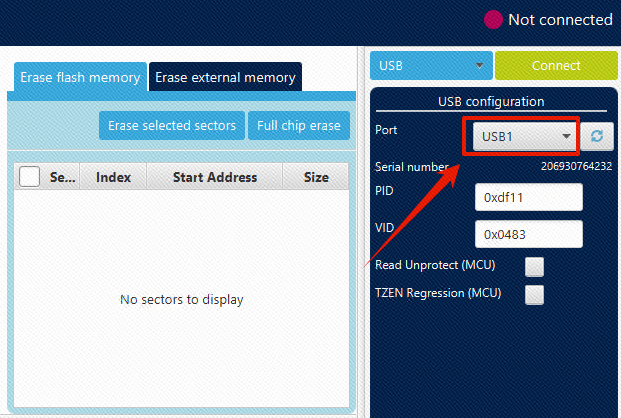Click into the PID field with 0xdf11
The height and width of the screenshot is (418, 621).
tap(528, 198)
